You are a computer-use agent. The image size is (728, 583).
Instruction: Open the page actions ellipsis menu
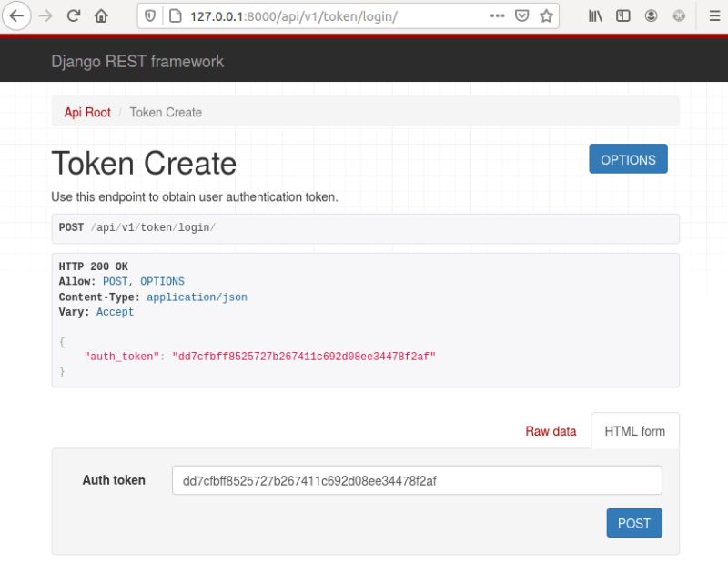point(497,15)
